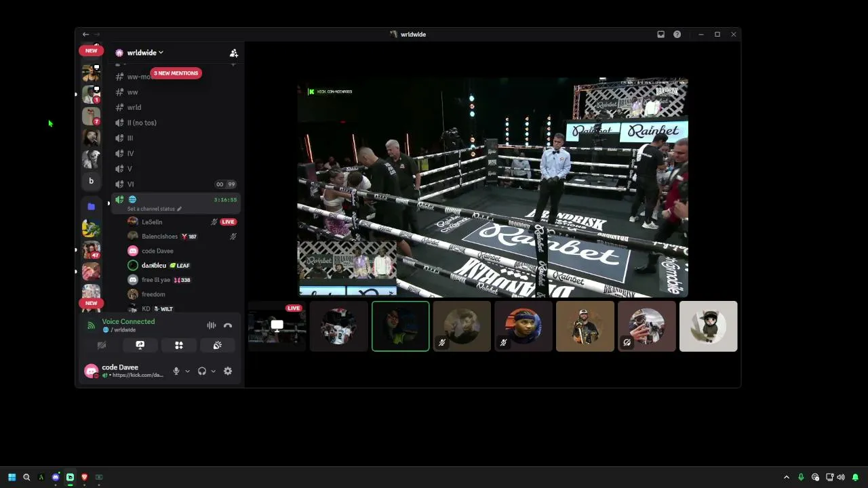Image resolution: width=868 pixels, height=488 pixels.
Task: Select danibleu in the voice member list
Action: click(181, 266)
